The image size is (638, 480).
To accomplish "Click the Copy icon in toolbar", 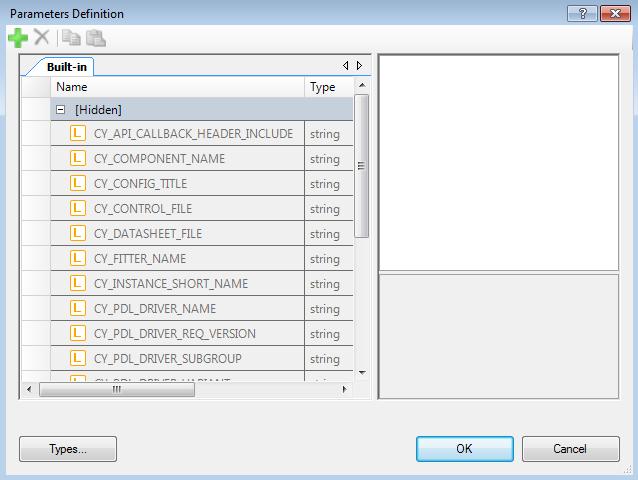I will [71, 38].
